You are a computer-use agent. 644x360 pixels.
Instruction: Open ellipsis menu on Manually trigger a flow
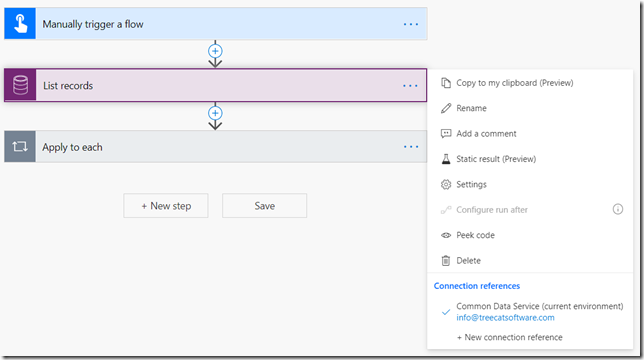(410, 24)
